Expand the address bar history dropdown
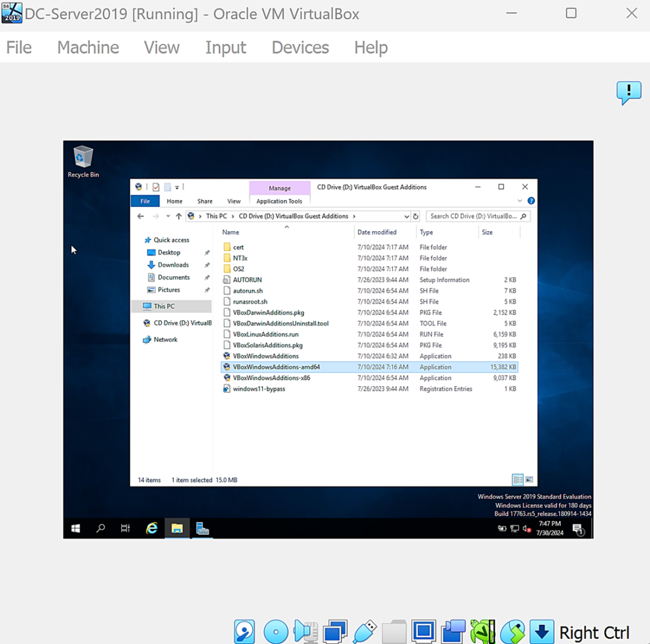Viewport: 650px width, 644px height. 406,216
